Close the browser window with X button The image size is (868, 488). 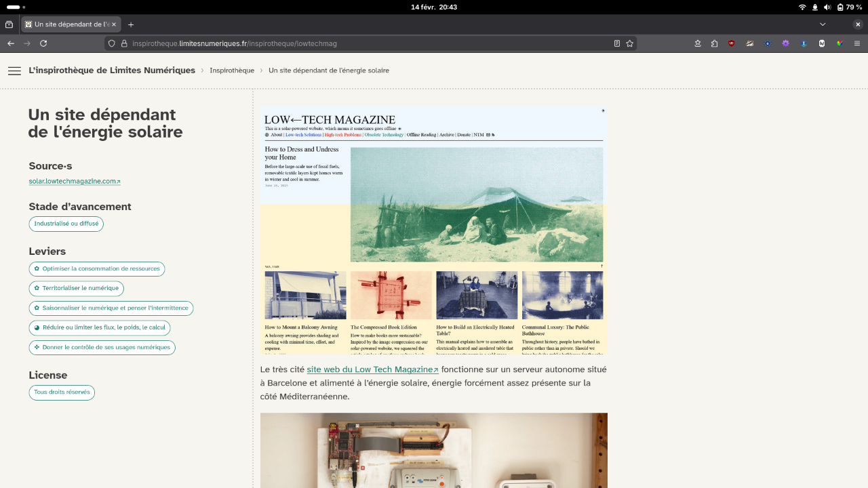pos(858,24)
